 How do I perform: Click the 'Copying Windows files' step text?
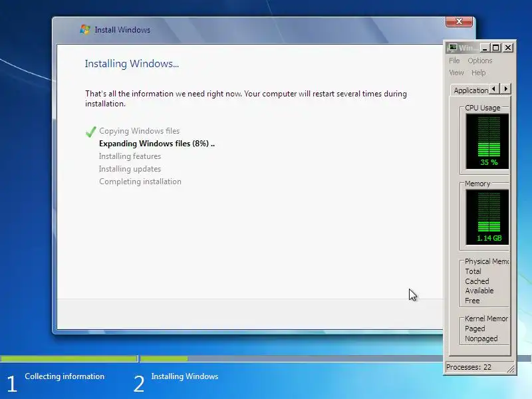[140, 131]
